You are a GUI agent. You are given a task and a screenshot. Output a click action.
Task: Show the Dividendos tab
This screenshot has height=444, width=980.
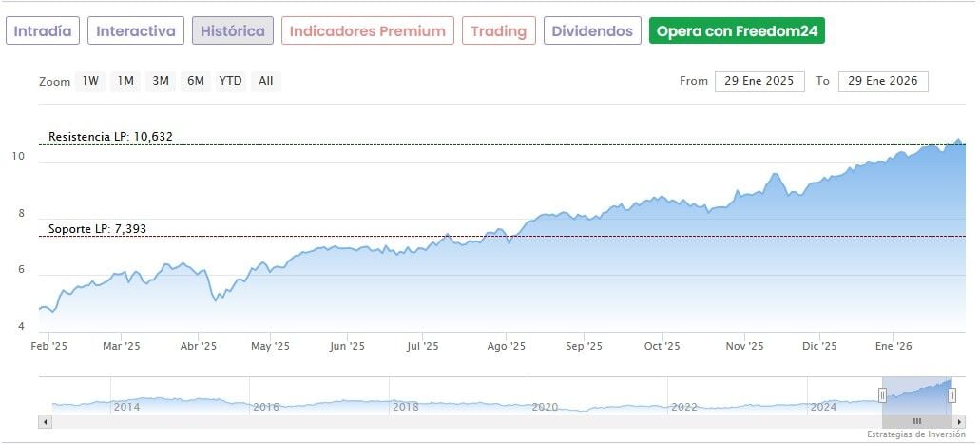click(592, 30)
